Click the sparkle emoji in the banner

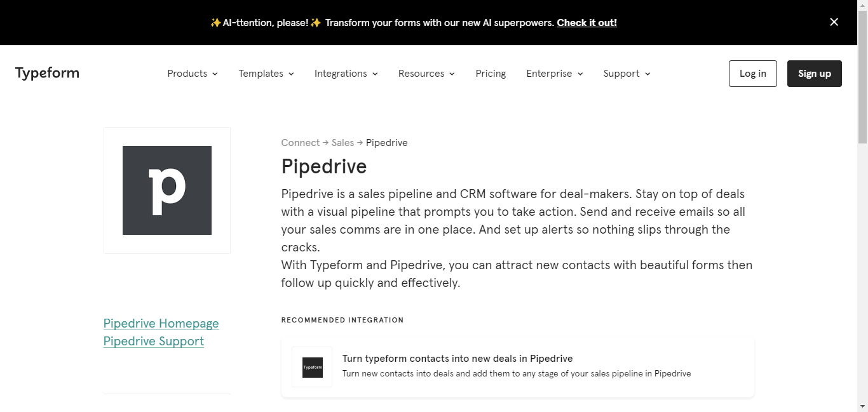coord(215,22)
